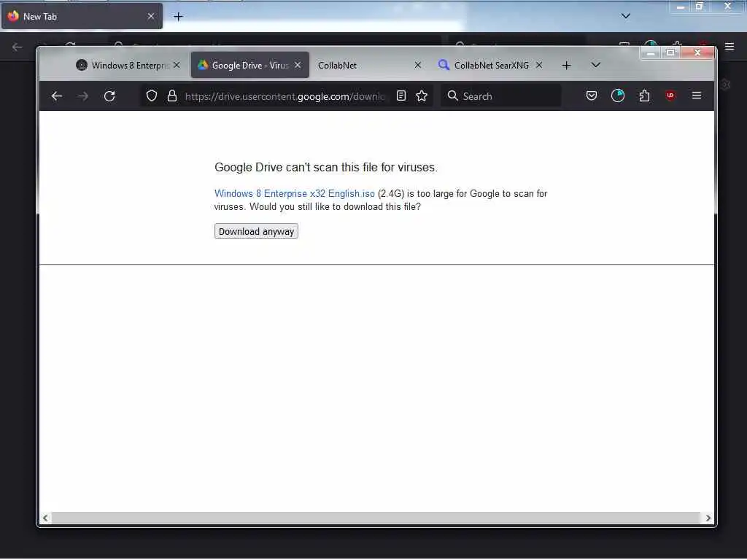Maximize the front Firefox window
This screenshot has height=560, width=747.
pos(670,52)
